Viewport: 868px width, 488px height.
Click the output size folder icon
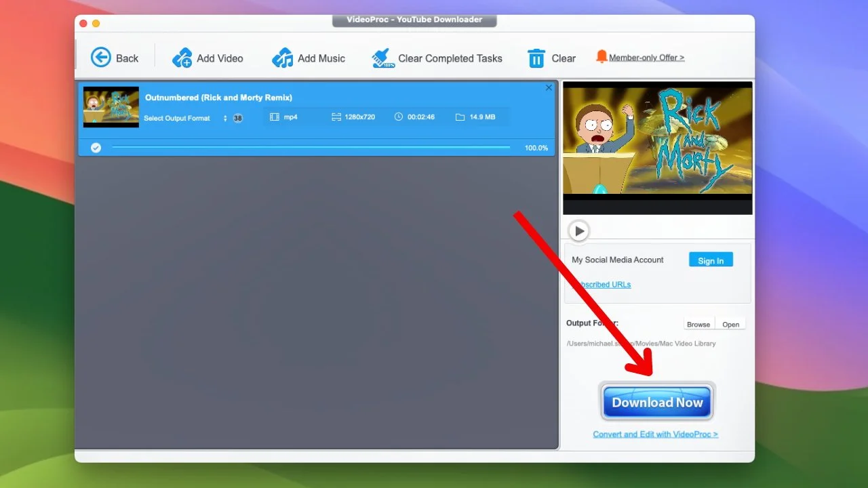(x=460, y=117)
